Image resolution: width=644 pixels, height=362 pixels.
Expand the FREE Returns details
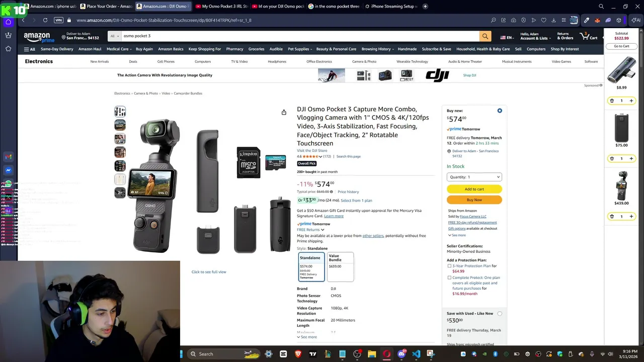click(x=310, y=230)
